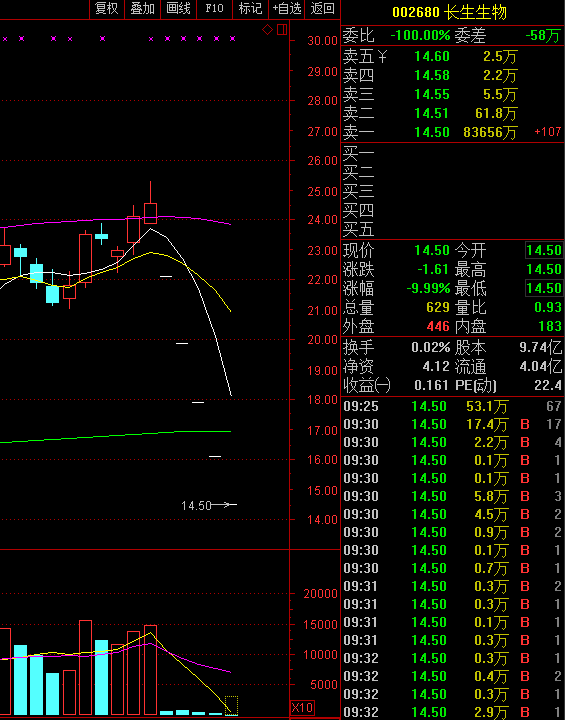Click the 股本 9.74亿 value
The width and height of the screenshot is (565, 720).
pyautogui.click(x=541, y=348)
